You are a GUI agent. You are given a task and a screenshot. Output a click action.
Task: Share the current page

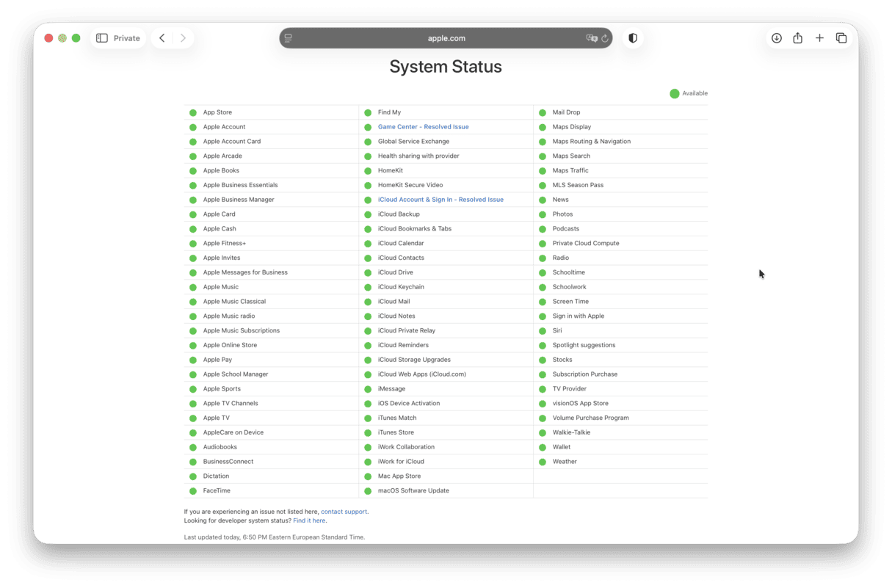[798, 37]
